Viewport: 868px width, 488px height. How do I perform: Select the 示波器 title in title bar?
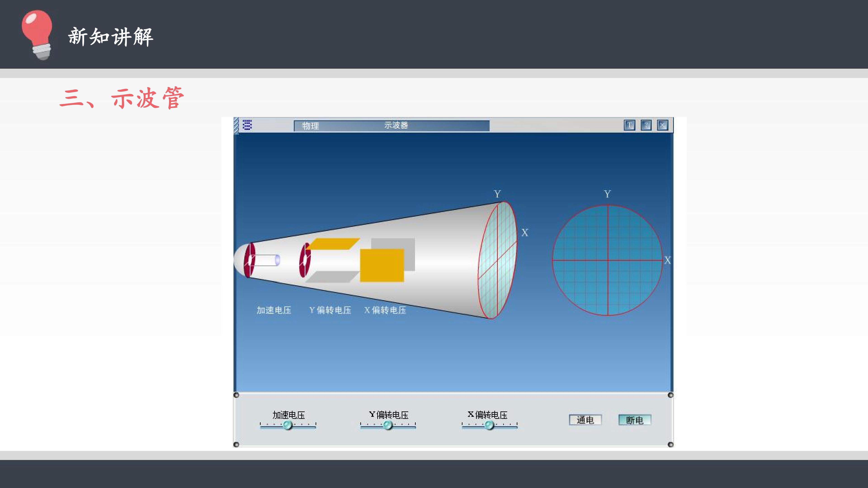click(396, 125)
